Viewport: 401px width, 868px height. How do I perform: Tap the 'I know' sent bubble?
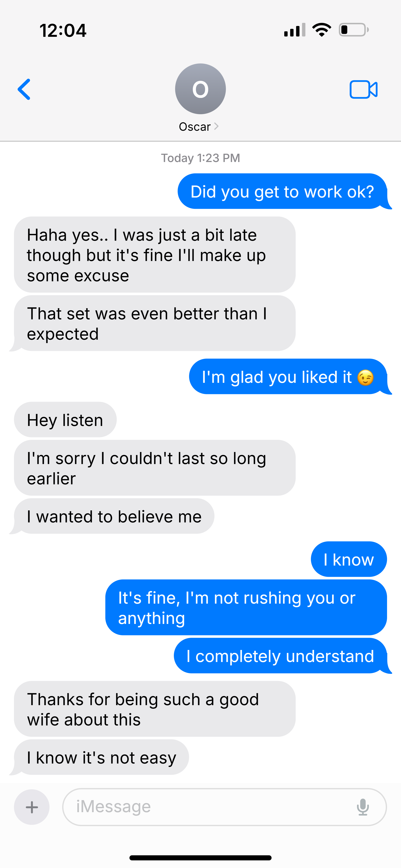[349, 559]
